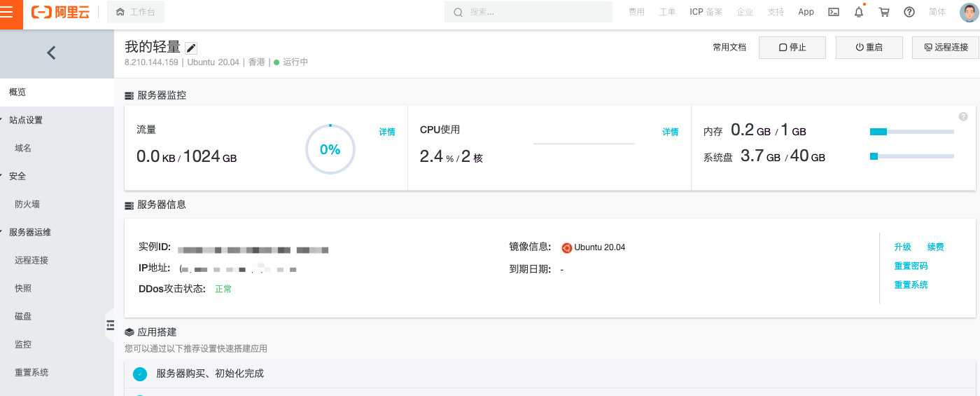Click the edit pencil icon beside 我的轻量
This screenshot has width=980, height=396.
click(x=191, y=48)
